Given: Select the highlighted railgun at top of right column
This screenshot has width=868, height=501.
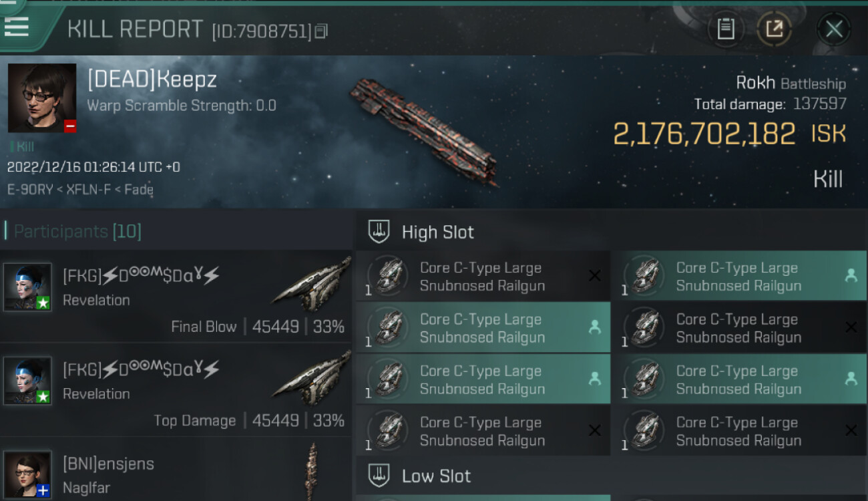Looking at the screenshot, I should point(738,277).
